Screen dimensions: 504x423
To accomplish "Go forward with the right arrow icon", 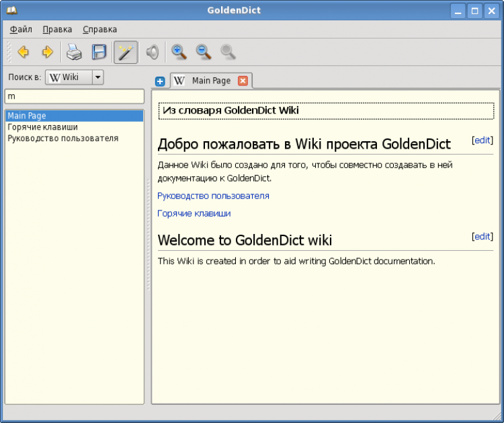I will (x=47, y=52).
